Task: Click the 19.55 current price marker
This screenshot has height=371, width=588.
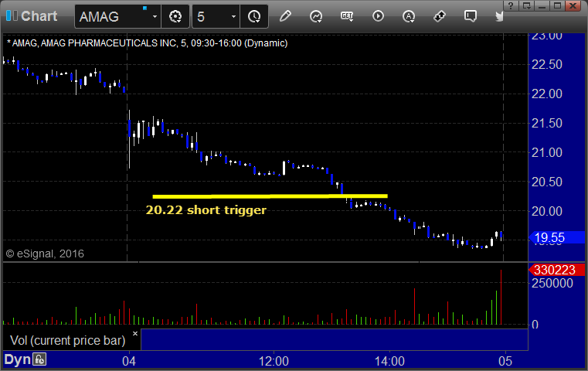Action: coord(557,237)
